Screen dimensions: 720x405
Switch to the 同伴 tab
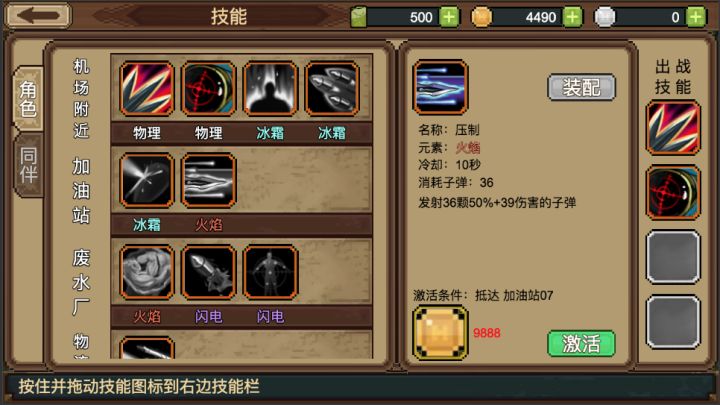pyautogui.click(x=28, y=165)
